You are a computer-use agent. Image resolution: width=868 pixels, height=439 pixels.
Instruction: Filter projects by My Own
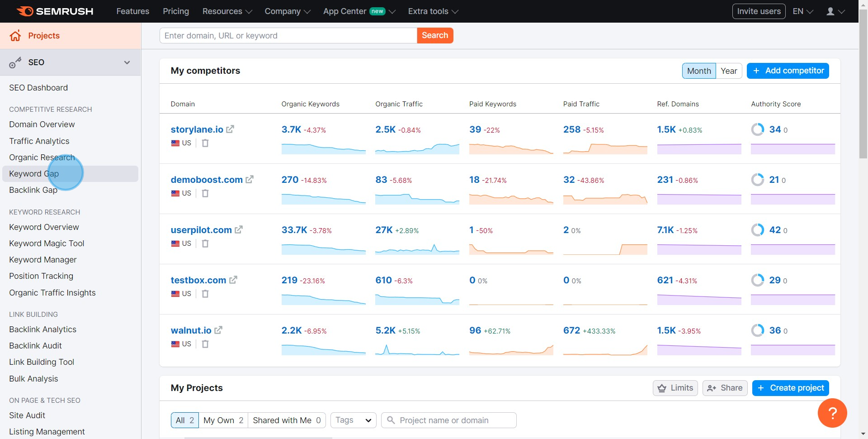[223, 420]
